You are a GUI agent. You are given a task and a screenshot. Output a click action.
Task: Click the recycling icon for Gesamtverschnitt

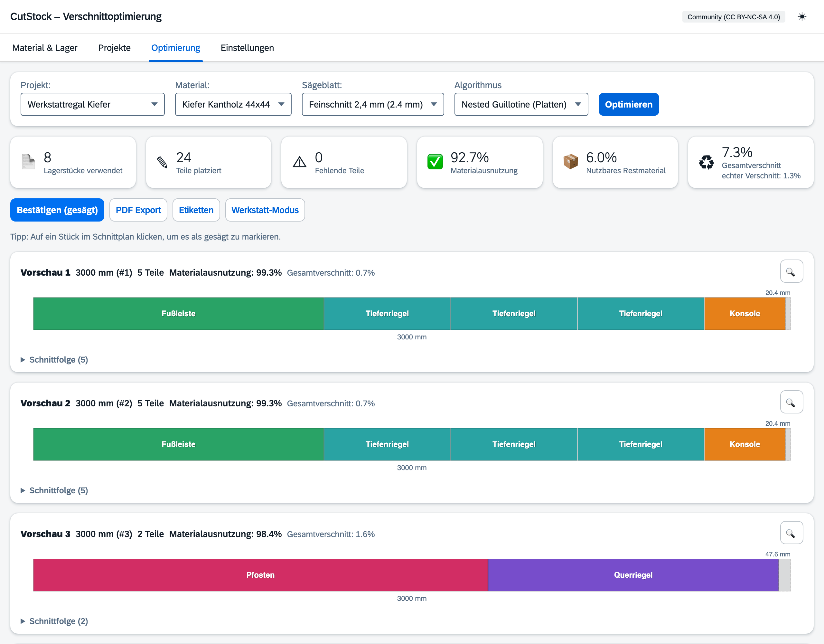pos(706,162)
